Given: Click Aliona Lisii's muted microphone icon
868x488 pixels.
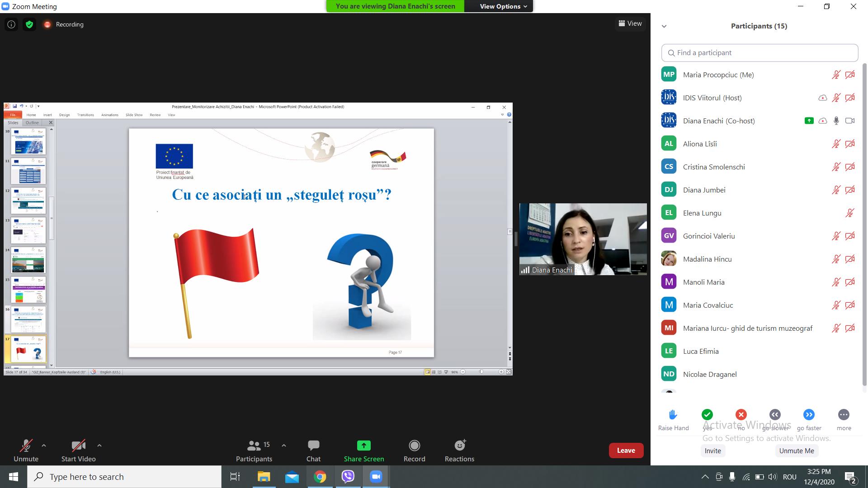Looking at the screenshot, I should (x=836, y=144).
